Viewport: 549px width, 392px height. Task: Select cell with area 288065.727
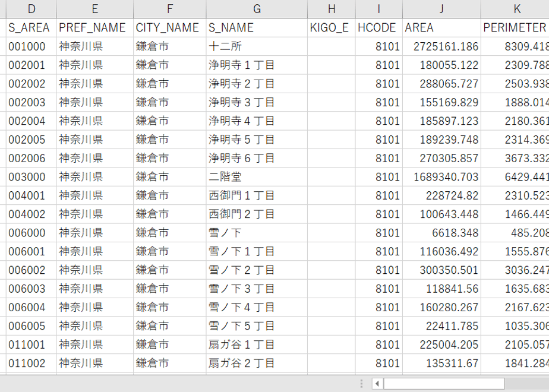click(x=442, y=84)
